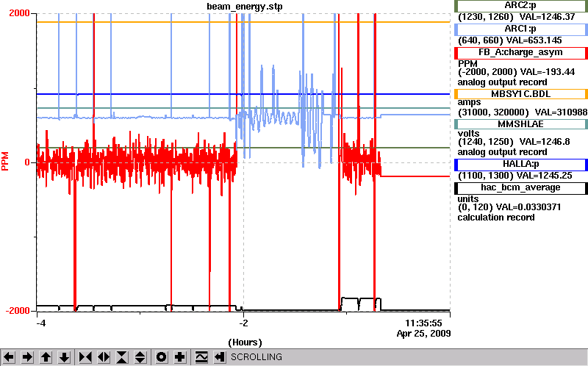Click the beam_energy.stp plot title
The width and height of the screenshot is (588, 366).
245,7
